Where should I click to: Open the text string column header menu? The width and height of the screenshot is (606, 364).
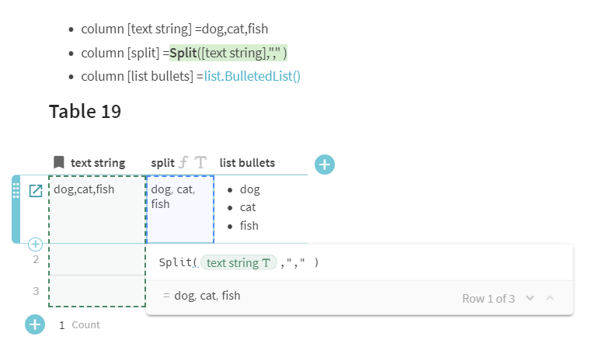click(97, 163)
